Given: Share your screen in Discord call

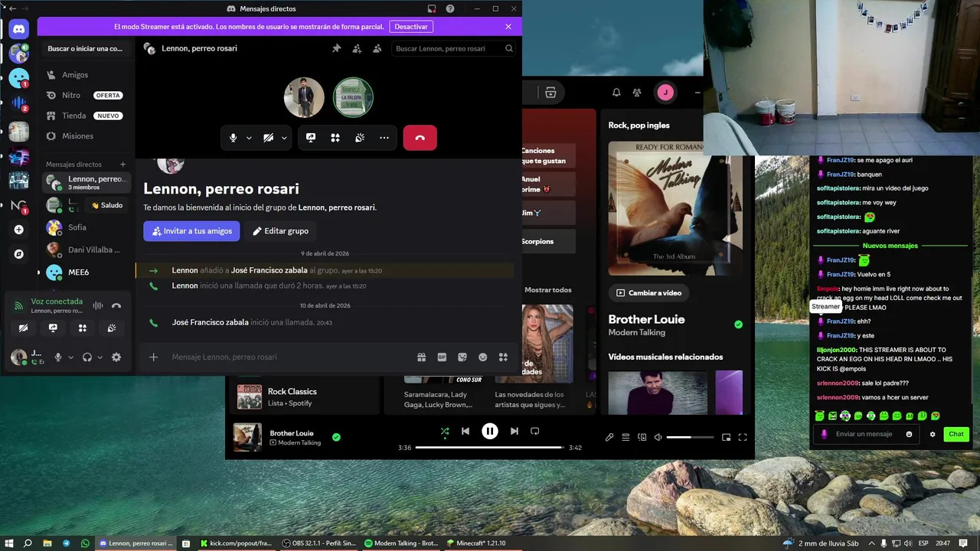Looking at the screenshot, I should 311,138.
